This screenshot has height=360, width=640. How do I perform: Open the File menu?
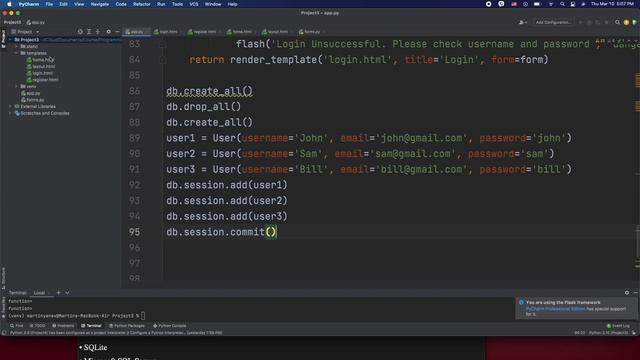point(49,4)
